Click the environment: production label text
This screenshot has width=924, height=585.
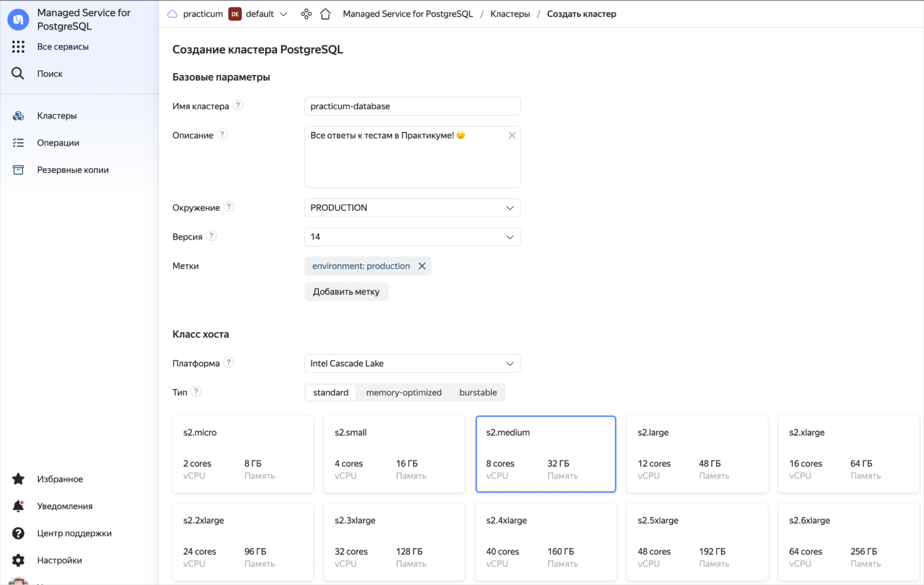tap(361, 266)
